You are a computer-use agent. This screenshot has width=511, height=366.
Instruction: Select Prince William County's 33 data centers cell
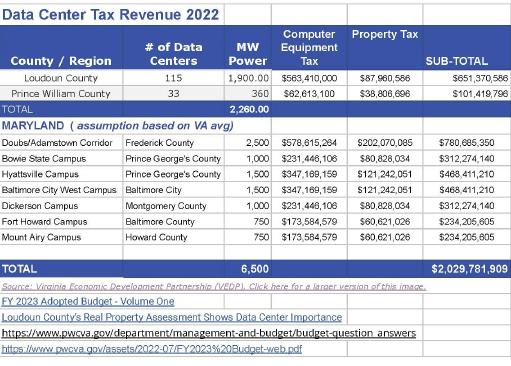click(x=174, y=93)
